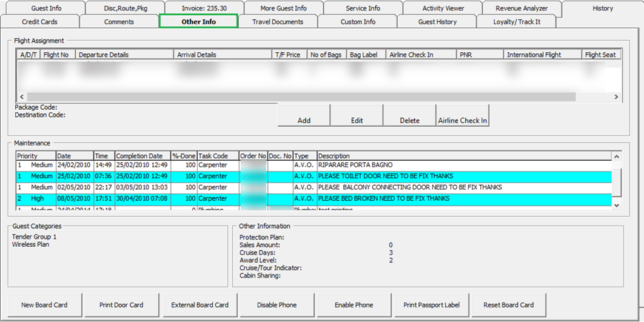Click the No of Bags column header

pyautogui.click(x=327, y=55)
